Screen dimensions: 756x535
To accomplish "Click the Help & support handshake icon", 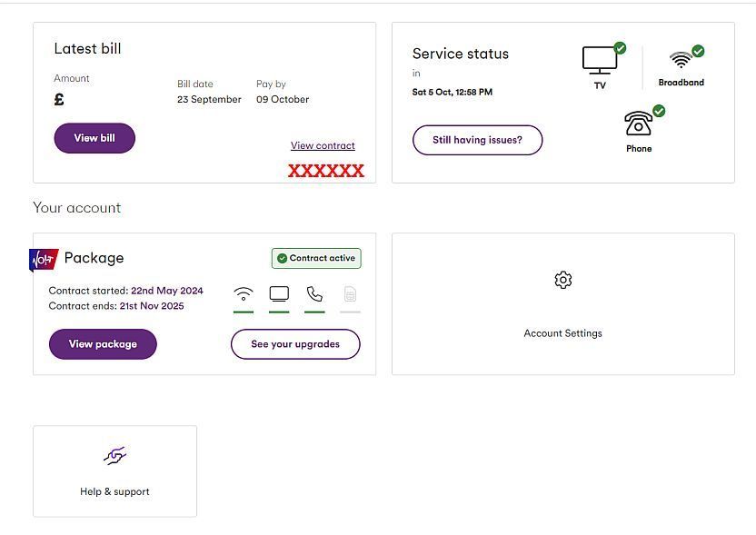I will (x=114, y=455).
